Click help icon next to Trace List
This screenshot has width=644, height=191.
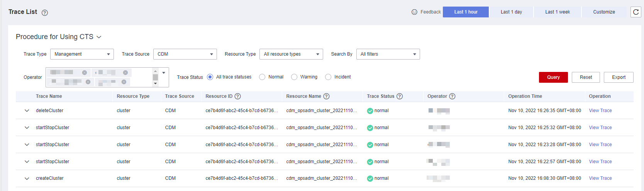(45, 13)
